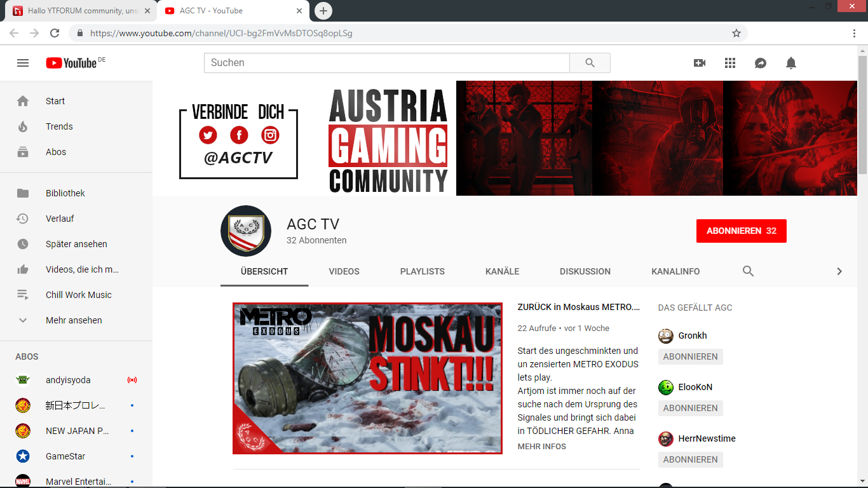Switch to the VIDEOS tab
This screenshot has width=868, height=488.
(344, 271)
